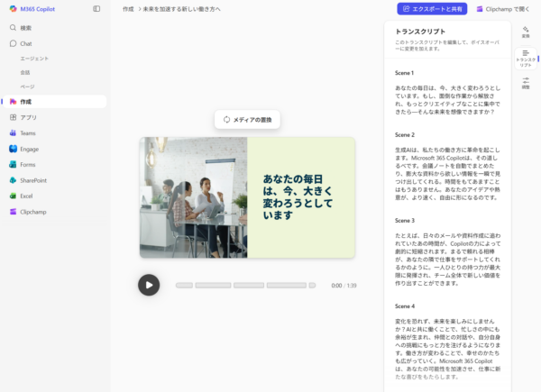Viewport: 541px width, 392px height.
Task: Play the video with the play button
Action: pos(149,285)
